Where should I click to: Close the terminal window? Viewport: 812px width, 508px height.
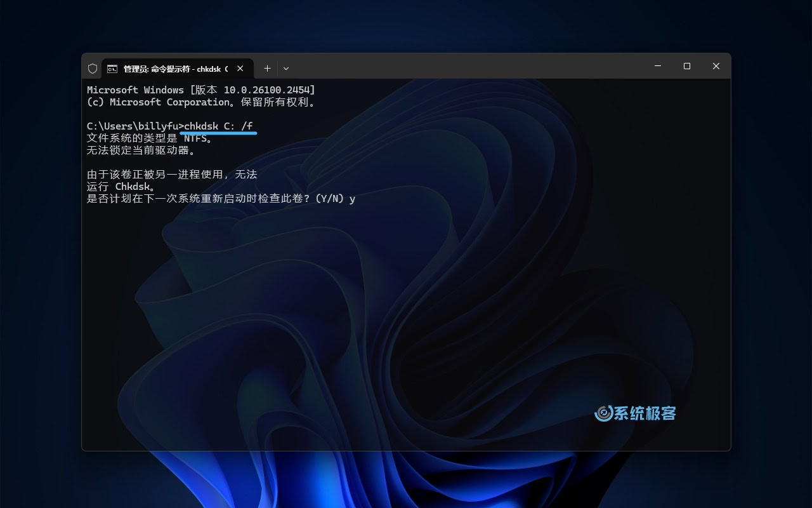[x=716, y=66]
